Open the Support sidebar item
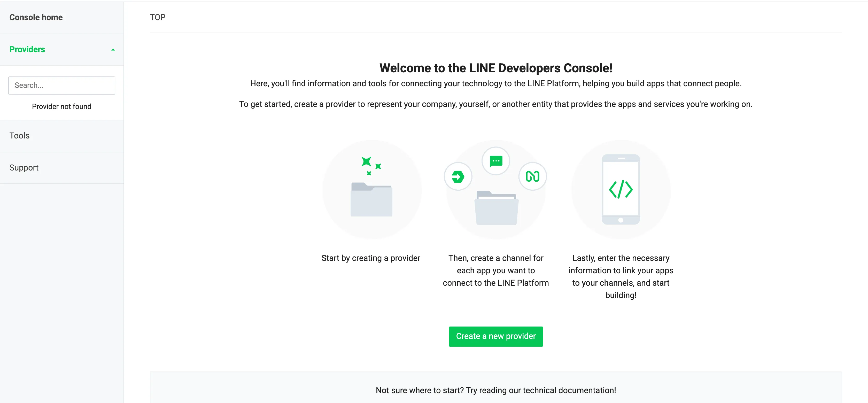Image resolution: width=868 pixels, height=403 pixels. [x=24, y=167]
